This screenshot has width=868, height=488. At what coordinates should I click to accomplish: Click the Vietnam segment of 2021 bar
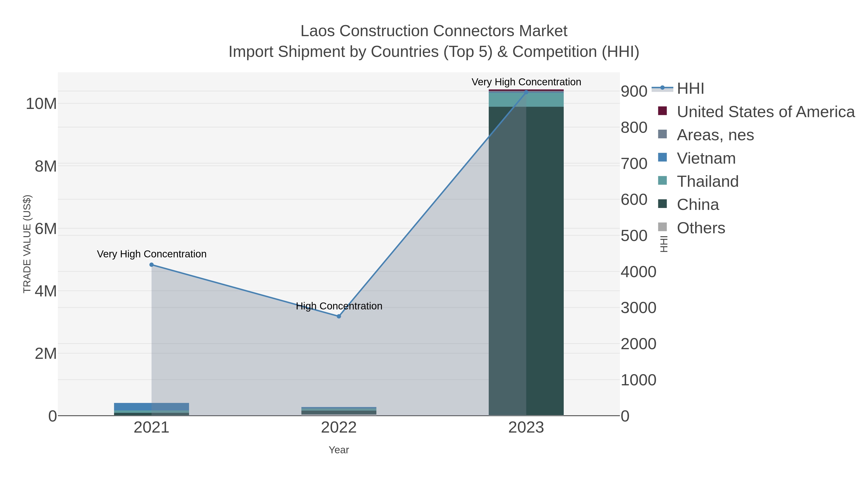[152, 407]
